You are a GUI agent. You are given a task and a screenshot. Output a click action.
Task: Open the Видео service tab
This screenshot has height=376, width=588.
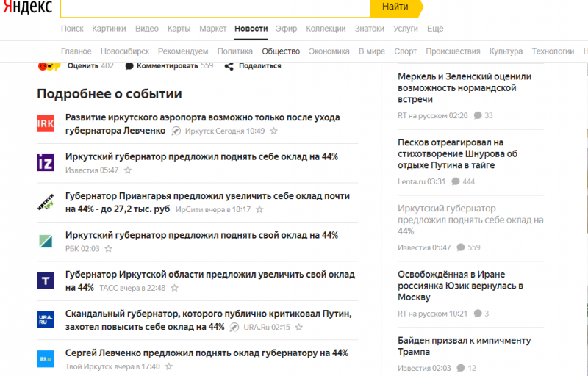pos(147,29)
